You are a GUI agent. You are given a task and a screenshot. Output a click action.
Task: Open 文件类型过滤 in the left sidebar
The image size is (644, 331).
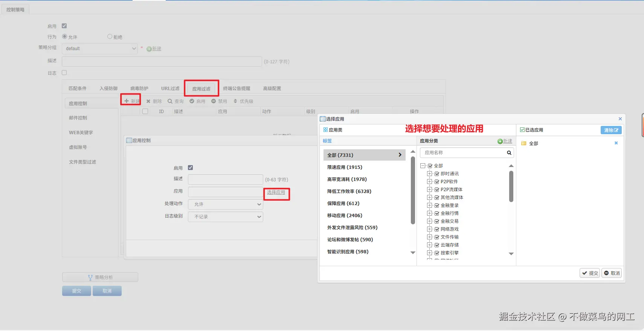click(82, 162)
